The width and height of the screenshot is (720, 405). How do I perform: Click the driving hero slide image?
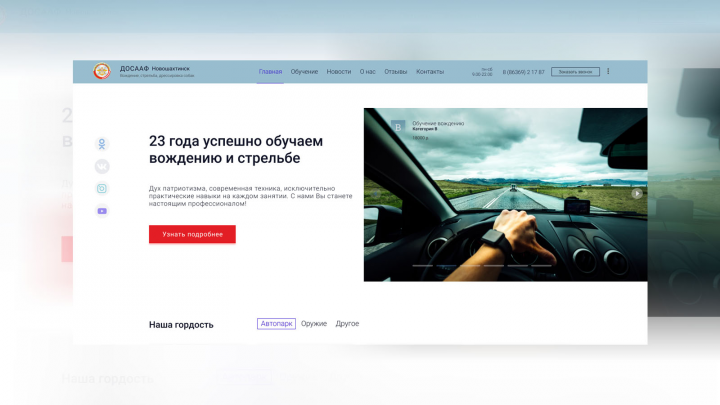(x=506, y=195)
